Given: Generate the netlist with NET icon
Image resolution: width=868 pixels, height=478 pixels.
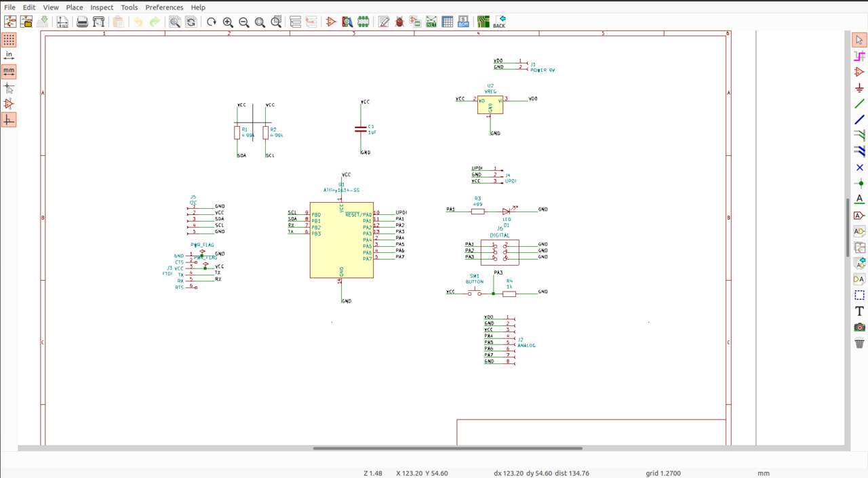Looking at the screenshot, I should (x=431, y=22).
